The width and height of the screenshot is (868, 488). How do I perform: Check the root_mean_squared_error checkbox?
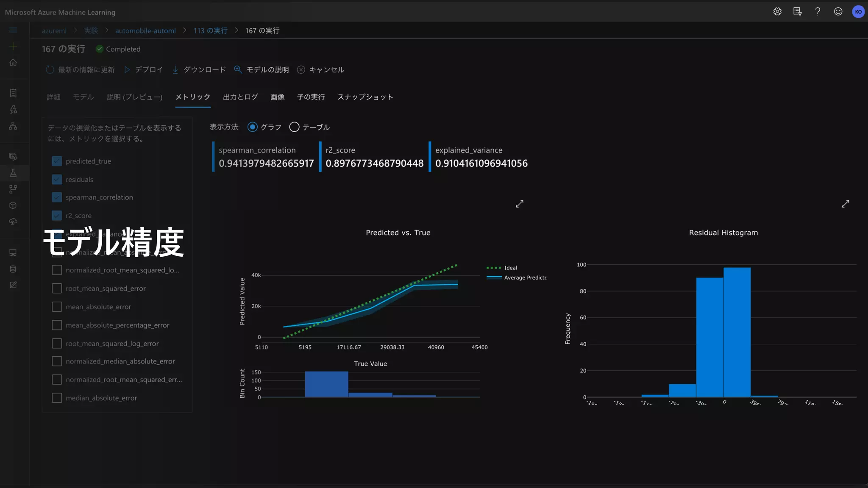coord(57,288)
